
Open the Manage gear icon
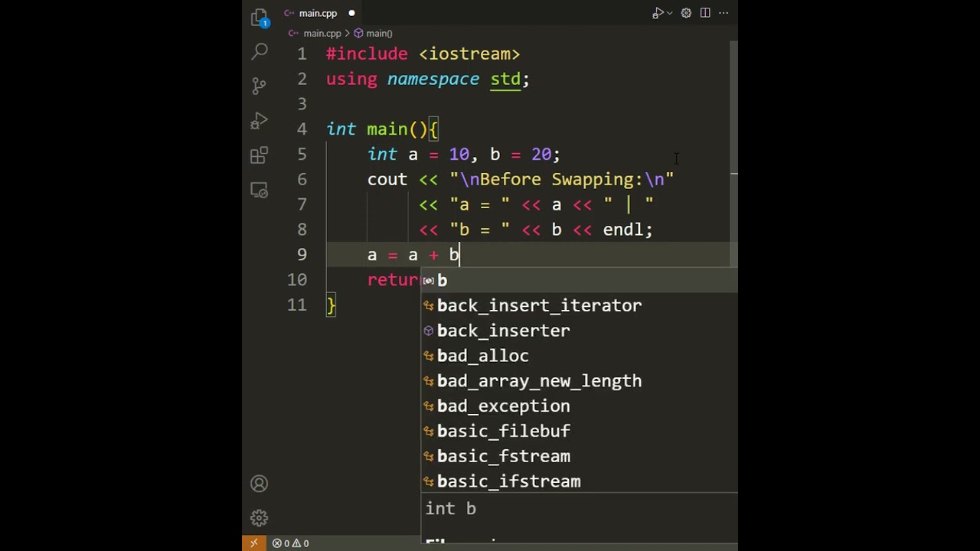(x=260, y=518)
